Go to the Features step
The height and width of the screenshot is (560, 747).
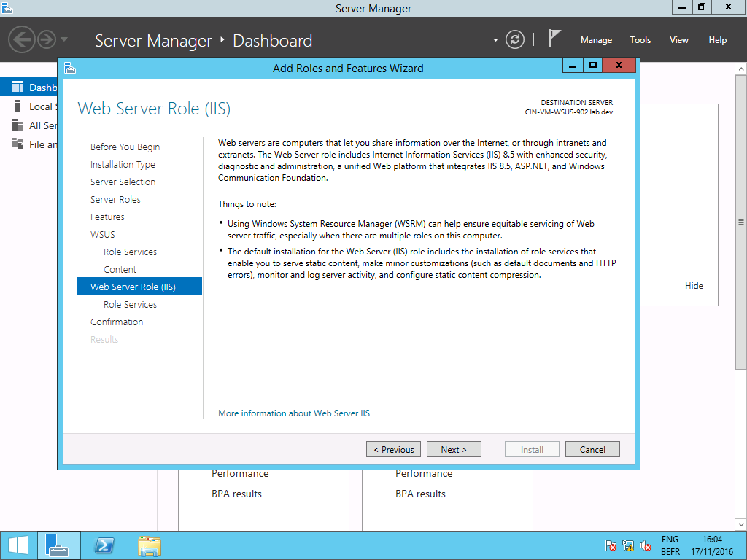click(107, 217)
